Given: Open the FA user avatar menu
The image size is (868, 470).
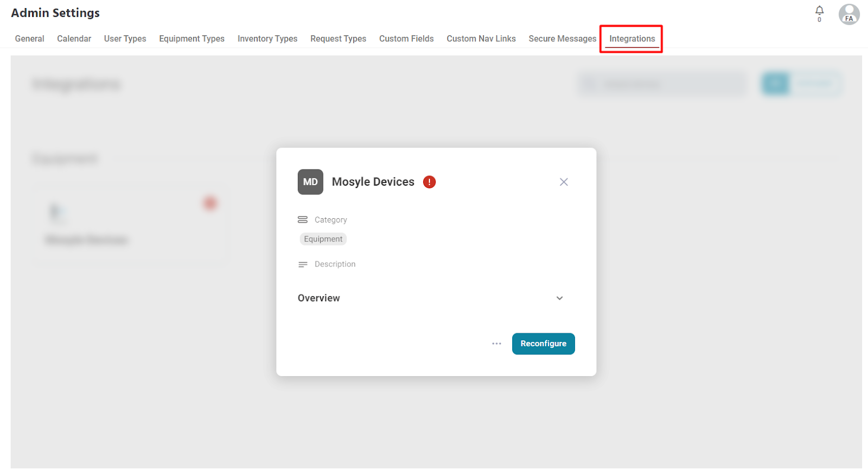Looking at the screenshot, I should click(x=849, y=15).
